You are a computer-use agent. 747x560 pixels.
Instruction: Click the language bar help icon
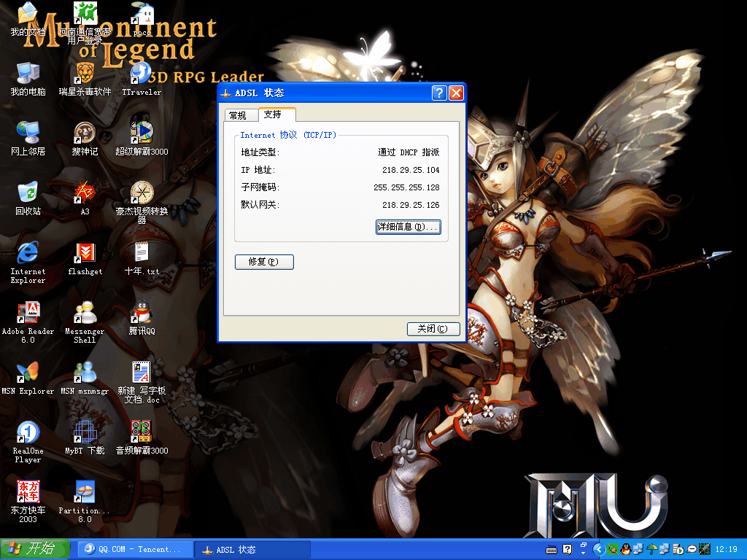tap(567, 550)
